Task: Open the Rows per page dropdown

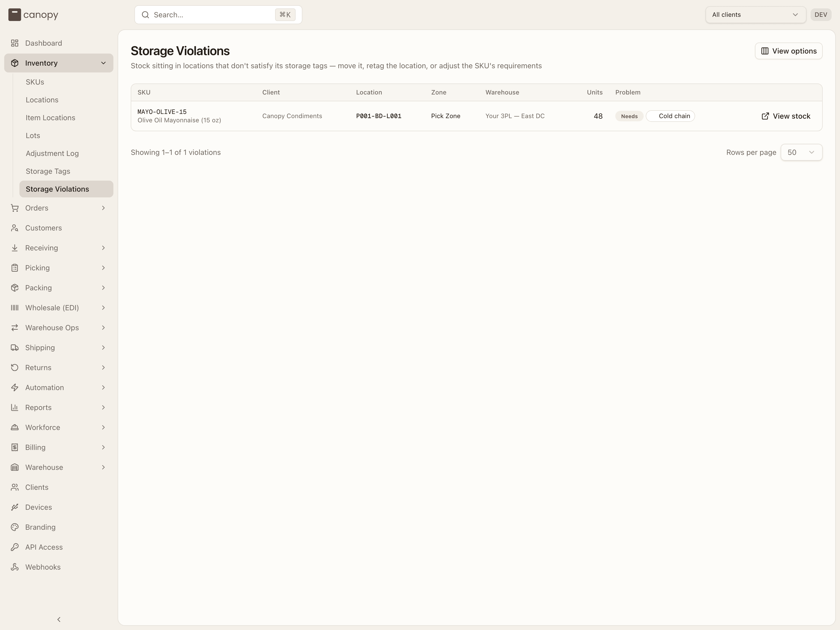Action: click(x=801, y=152)
